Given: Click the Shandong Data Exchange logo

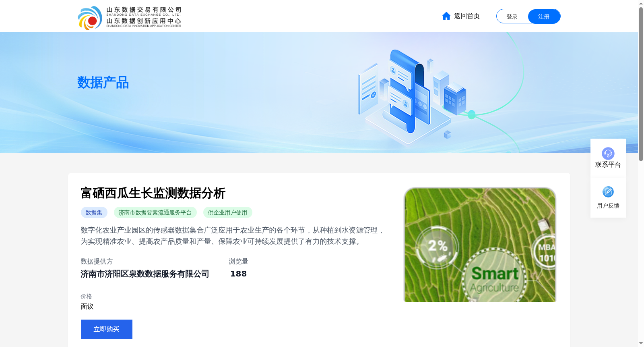Looking at the screenshot, I should coord(129,18).
